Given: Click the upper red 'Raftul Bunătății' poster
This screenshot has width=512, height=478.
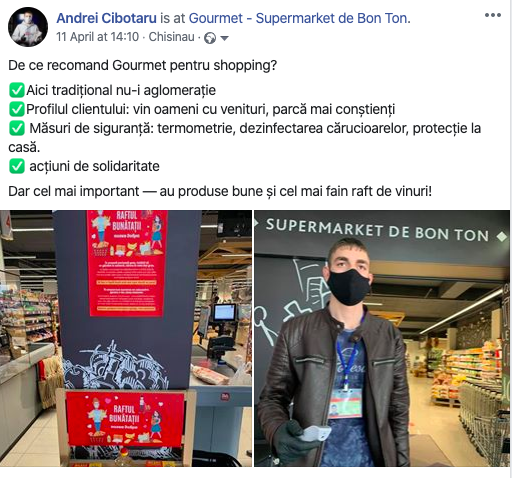Looking at the screenshot, I should [x=127, y=263].
